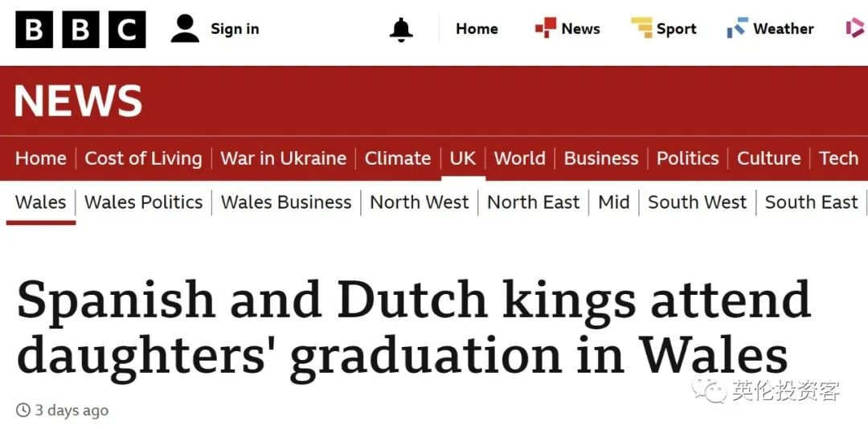Image resolution: width=868 pixels, height=429 pixels.
Task: Open the notifications bell
Action: pyautogui.click(x=401, y=30)
